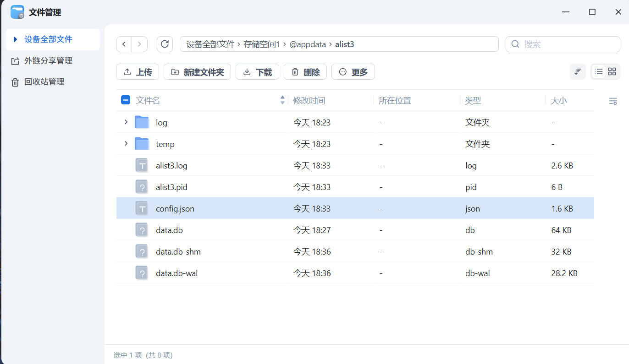
Task: Go forward with the right arrow button
Action: click(139, 44)
